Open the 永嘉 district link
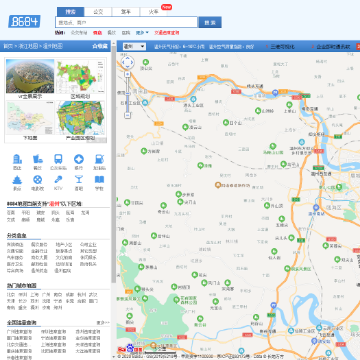This screenshot has height=360, width=360. pyautogui.click(x=55, y=220)
